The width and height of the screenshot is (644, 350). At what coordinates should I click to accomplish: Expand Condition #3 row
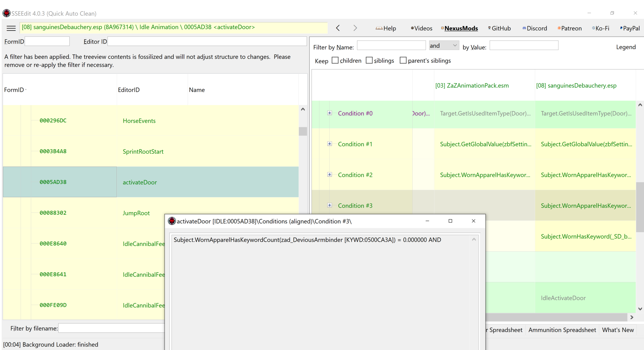click(x=330, y=205)
